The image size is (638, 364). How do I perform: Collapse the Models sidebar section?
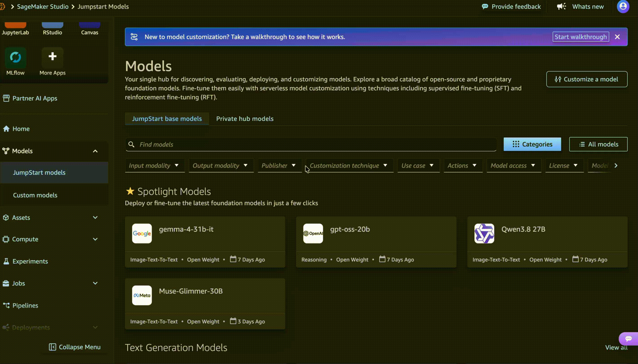coord(95,151)
